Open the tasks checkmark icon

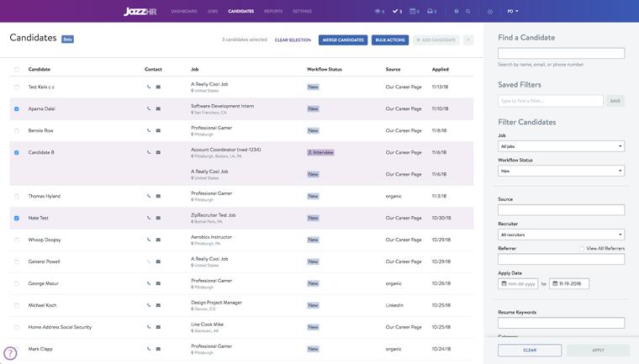coord(397,12)
